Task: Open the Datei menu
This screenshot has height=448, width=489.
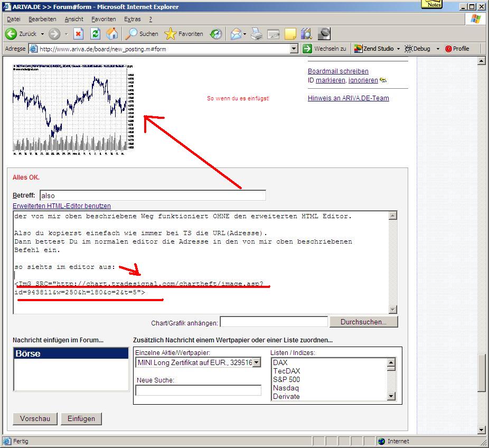Action: [x=13, y=18]
